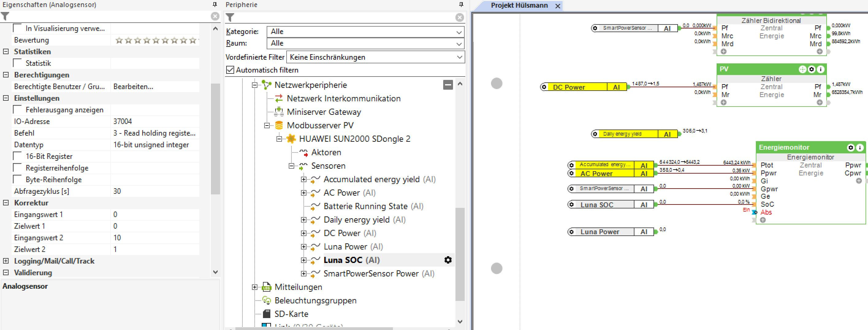Clear the Eigenschaften search filter
Image resolution: width=868 pixels, height=330 pixels.
tap(215, 16)
